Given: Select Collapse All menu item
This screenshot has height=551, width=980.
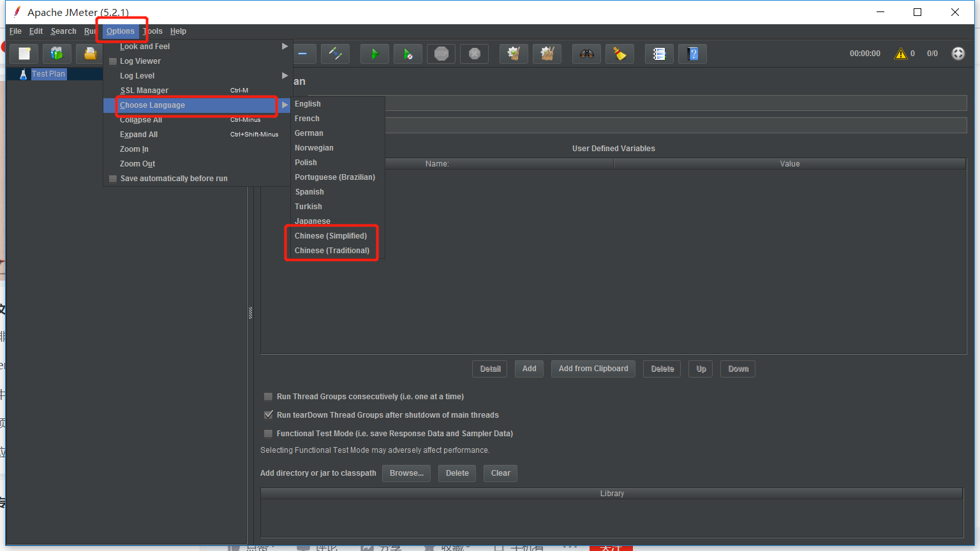Looking at the screenshot, I should click(197, 120).
